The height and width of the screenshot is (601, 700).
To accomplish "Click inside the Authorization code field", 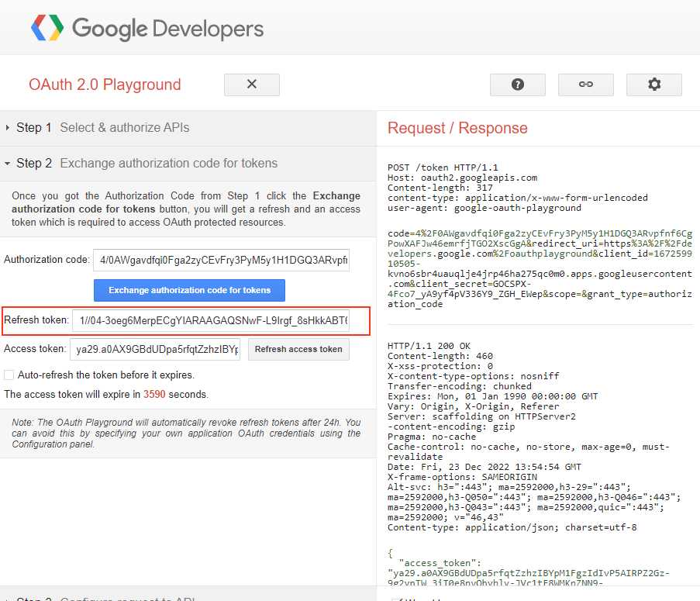I will coord(221,260).
